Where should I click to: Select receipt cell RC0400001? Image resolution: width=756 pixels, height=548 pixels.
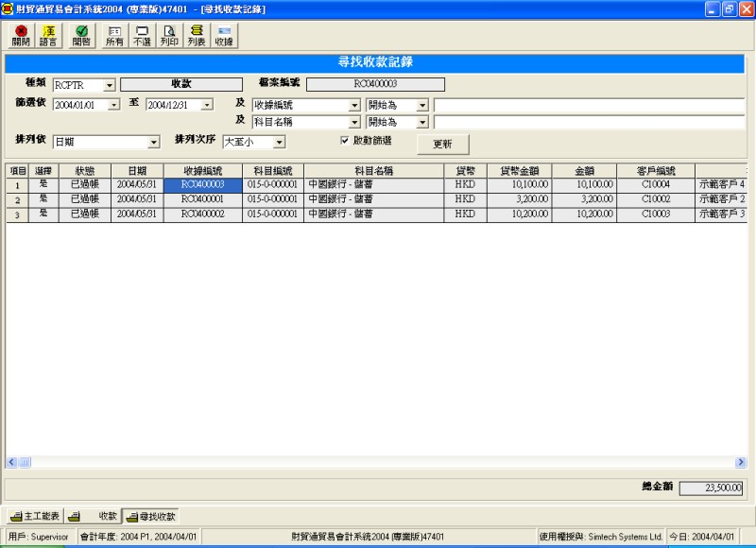203,199
